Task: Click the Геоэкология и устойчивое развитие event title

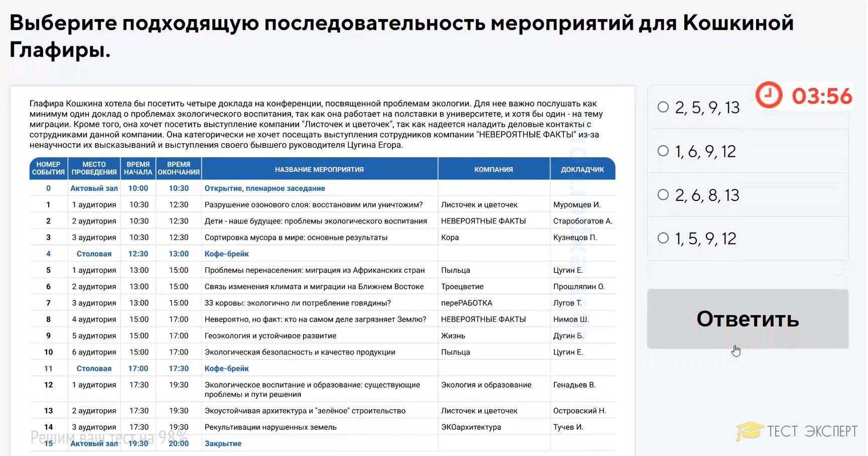Action: pos(270,335)
